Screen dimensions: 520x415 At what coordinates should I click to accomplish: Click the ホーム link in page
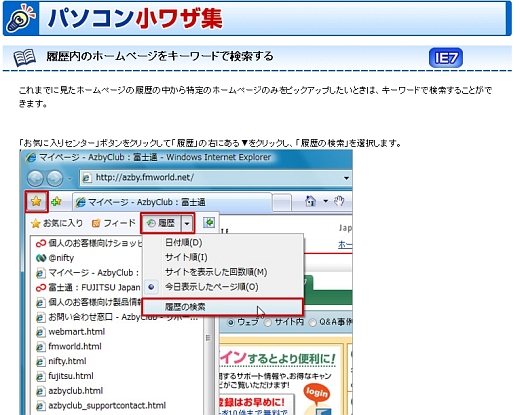coord(345,245)
